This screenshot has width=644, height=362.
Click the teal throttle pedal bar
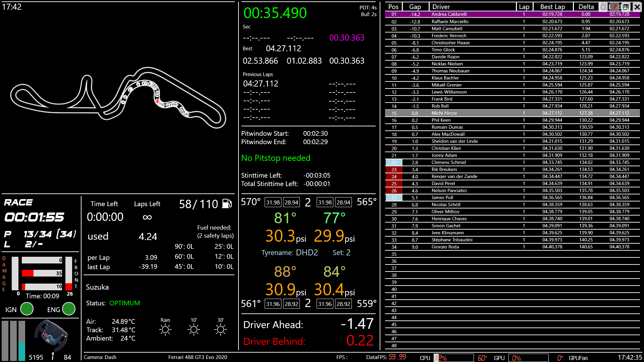pyautogui.click(x=22, y=351)
